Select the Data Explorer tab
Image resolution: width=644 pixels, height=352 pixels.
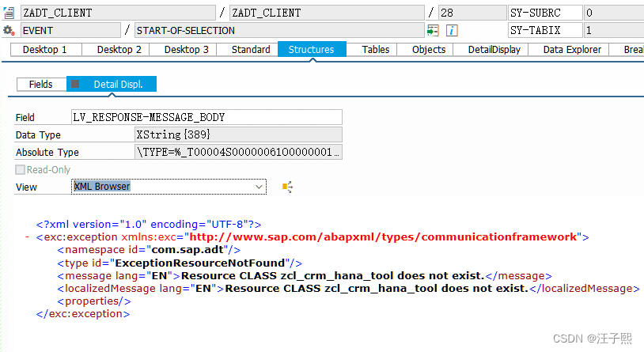pos(572,49)
